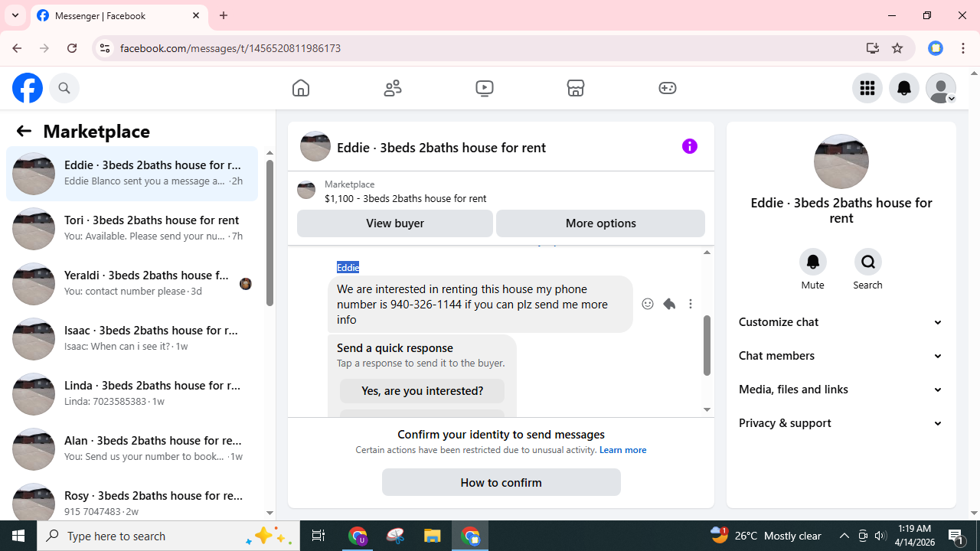Screen dimensions: 980x551
Task: Open more options dots on Eddie's message
Action: pos(691,304)
